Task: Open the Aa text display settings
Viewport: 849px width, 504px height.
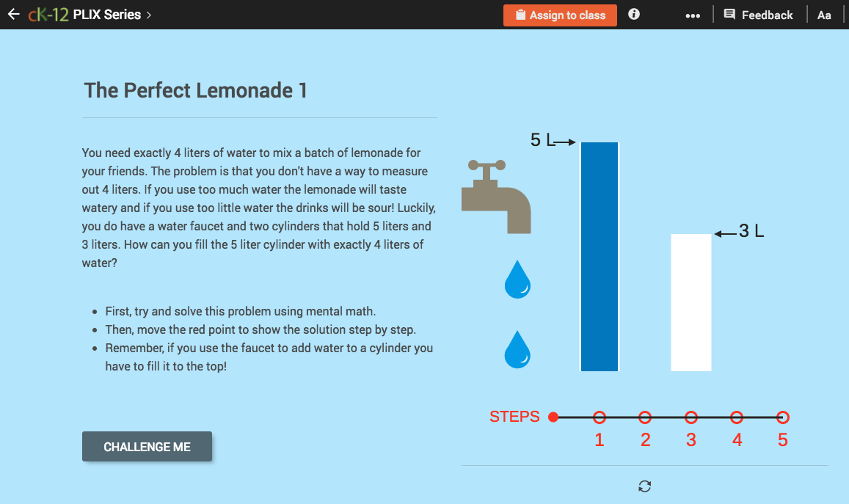Action: tap(824, 14)
